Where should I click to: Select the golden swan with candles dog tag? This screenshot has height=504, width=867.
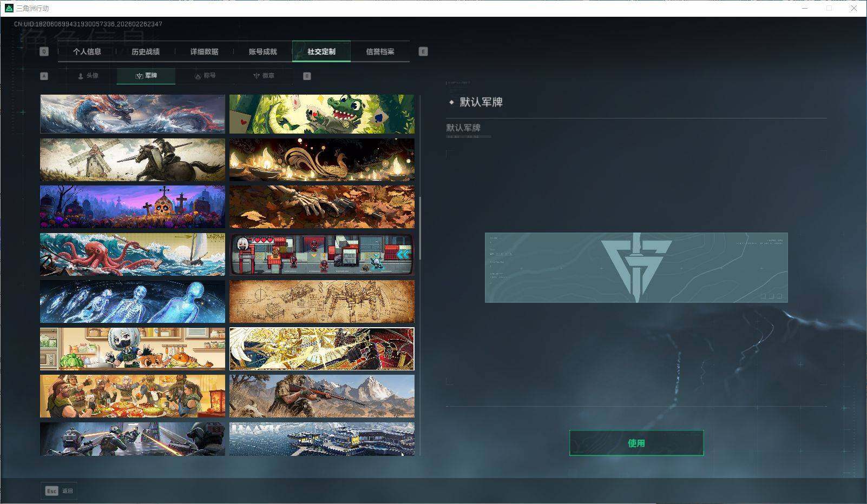point(322,160)
